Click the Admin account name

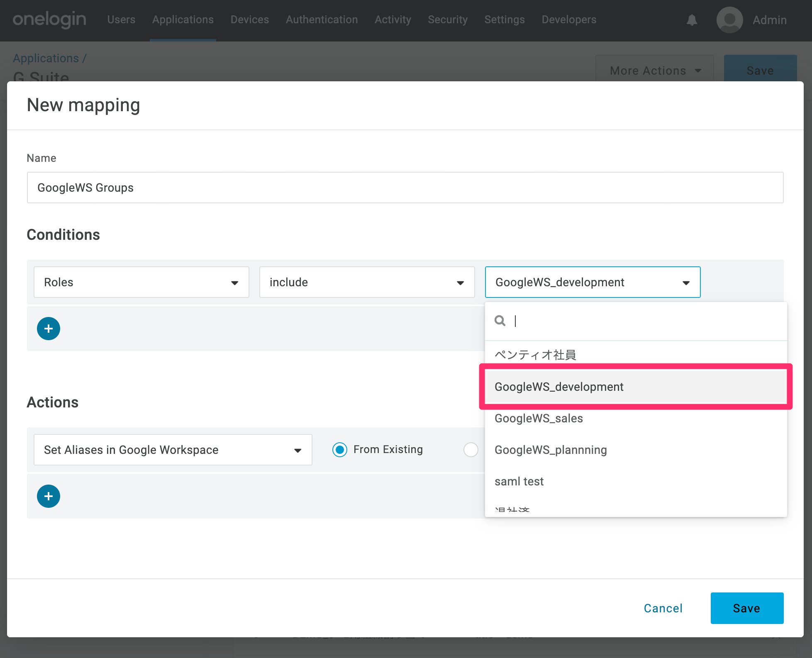(770, 20)
